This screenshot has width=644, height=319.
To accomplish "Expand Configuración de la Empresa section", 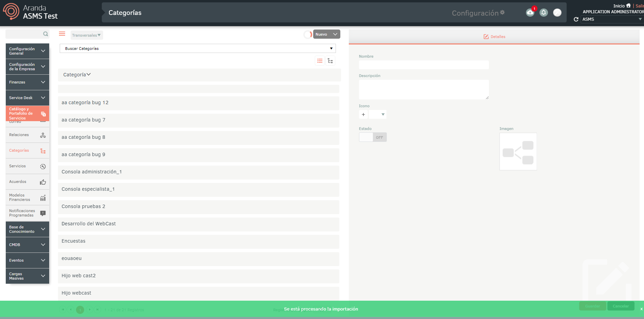I will coord(27,67).
